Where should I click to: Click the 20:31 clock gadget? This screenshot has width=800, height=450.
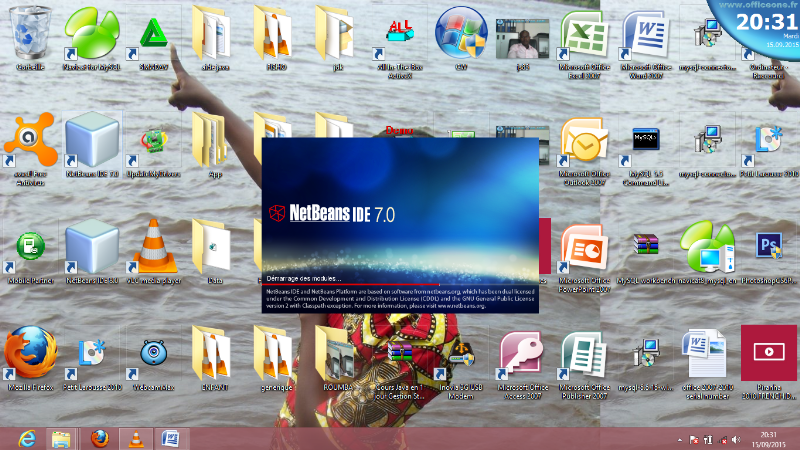(765, 22)
